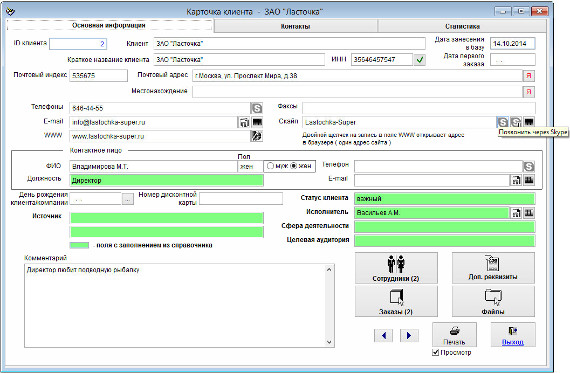This screenshot has width=570, height=373.
Task: Click the Skype icon for contact person telephone
Action: [529, 167]
